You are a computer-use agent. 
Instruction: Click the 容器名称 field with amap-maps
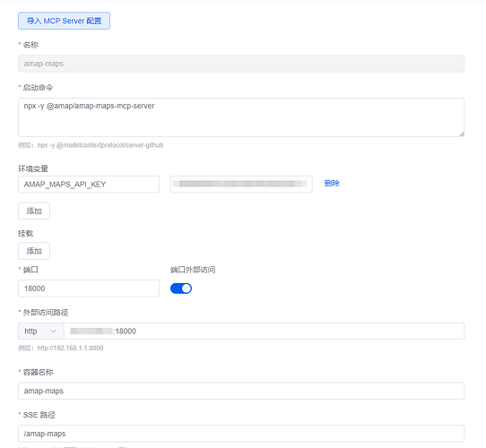coord(241,391)
